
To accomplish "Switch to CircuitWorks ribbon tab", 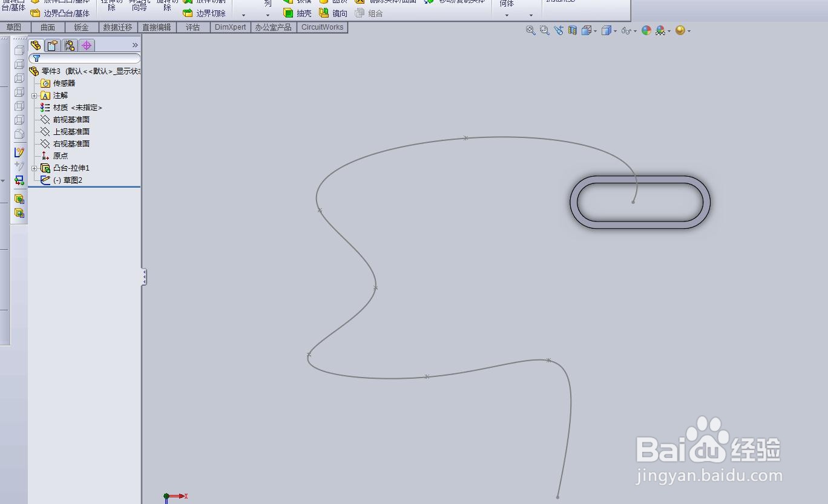I will coord(322,27).
